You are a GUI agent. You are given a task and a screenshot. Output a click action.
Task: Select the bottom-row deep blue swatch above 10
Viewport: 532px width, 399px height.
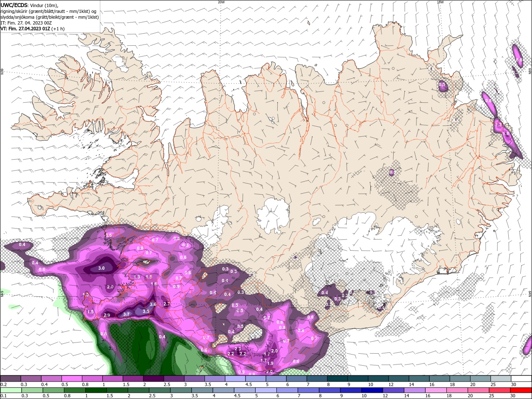[x=372, y=390]
